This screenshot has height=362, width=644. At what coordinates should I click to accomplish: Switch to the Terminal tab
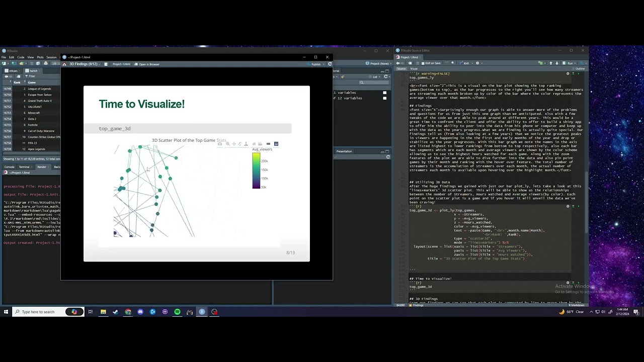coord(25,167)
